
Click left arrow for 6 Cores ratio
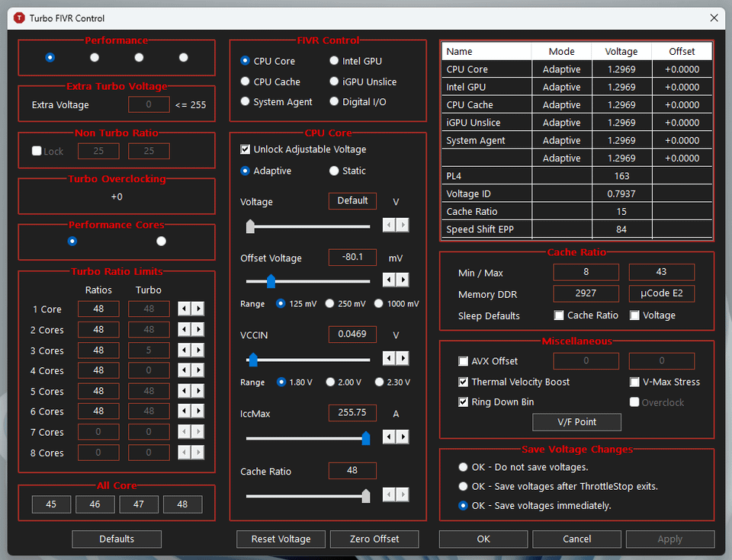tap(185, 411)
